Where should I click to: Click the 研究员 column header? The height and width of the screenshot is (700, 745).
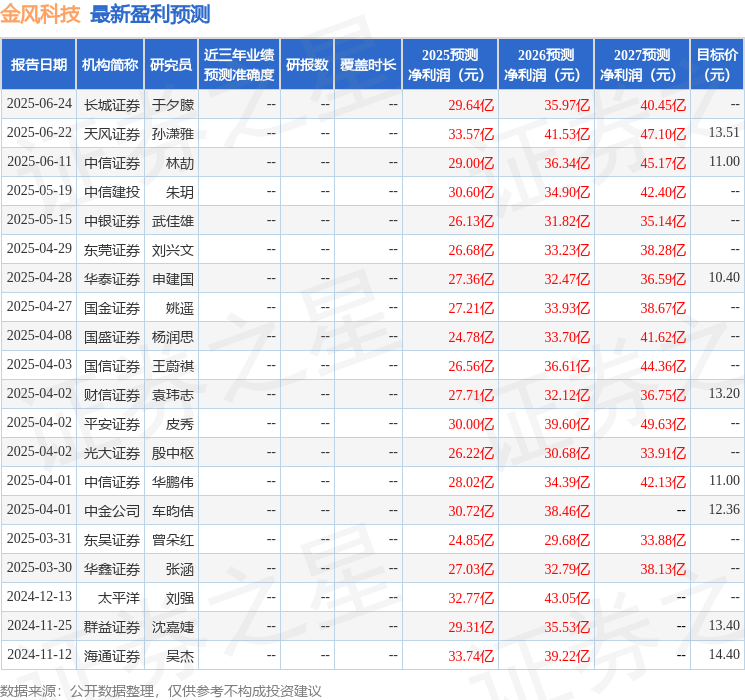click(x=171, y=65)
